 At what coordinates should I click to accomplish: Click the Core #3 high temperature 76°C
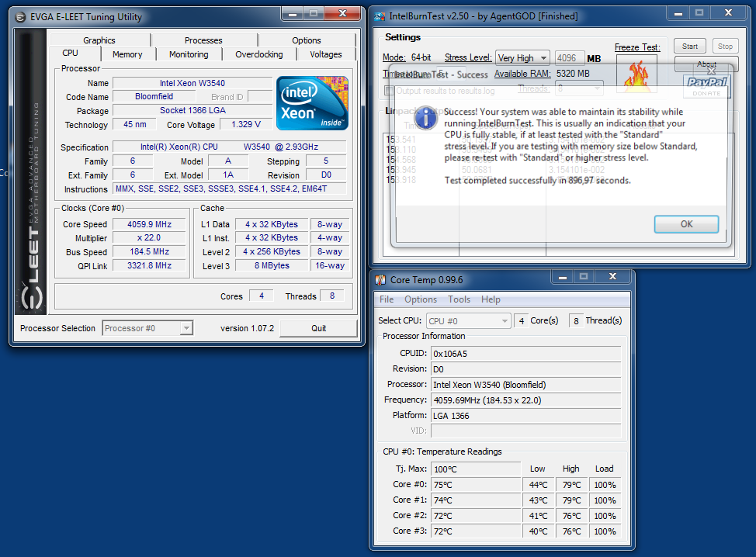tap(571, 531)
